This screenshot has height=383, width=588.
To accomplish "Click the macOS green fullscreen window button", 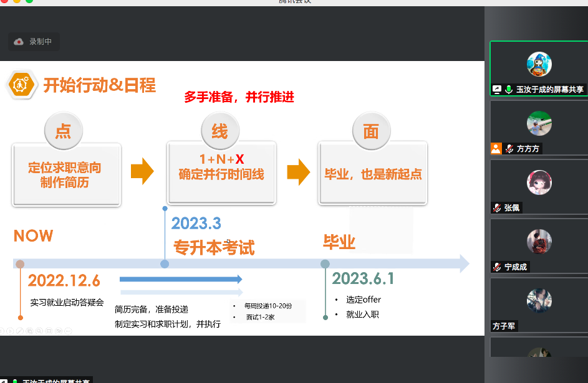I will tap(29, 1).
